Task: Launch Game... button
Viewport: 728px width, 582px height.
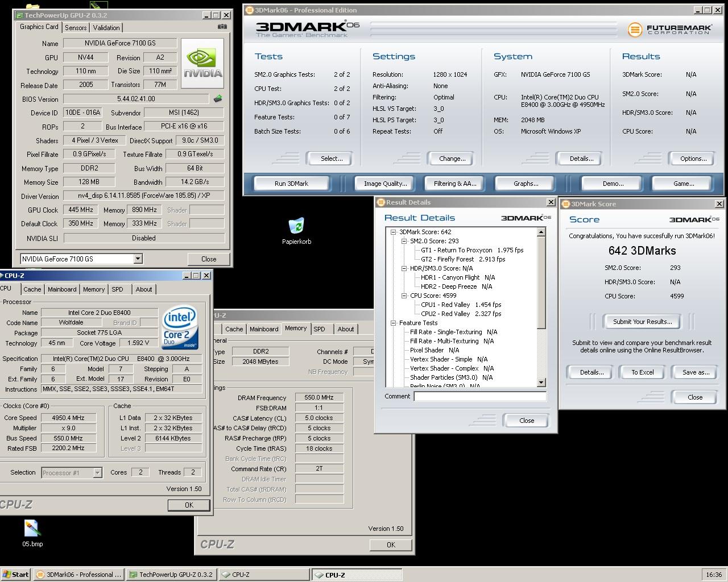Action: (683, 184)
